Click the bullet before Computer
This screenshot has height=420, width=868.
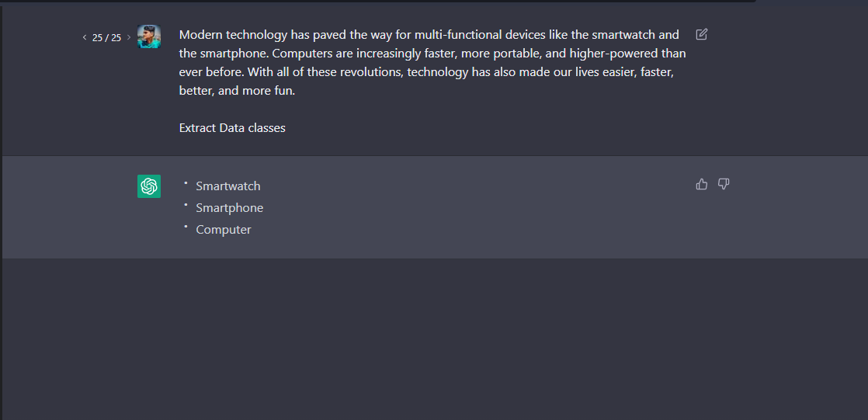point(186,227)
